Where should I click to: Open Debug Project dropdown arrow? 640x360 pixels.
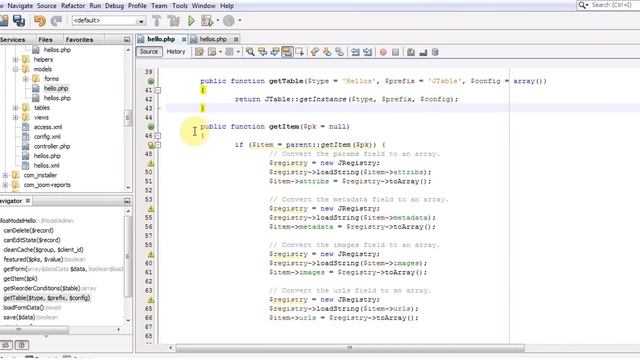(218, 20)
